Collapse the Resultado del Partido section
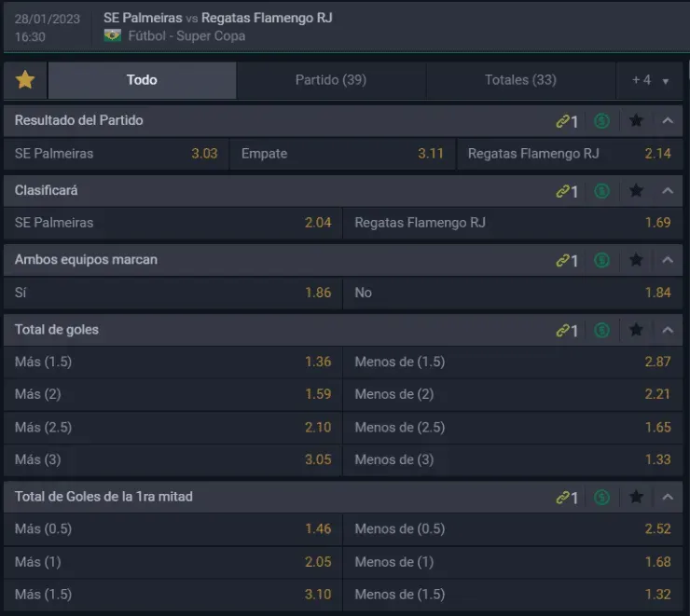Screen dimensions: 690x616 point(668,121)
